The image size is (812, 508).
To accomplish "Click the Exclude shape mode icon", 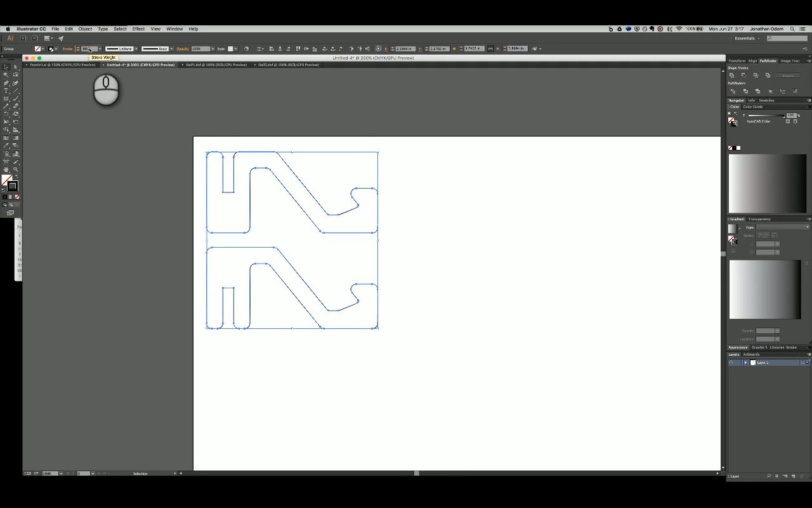I will pyautogui.click(x=768, y=75).
